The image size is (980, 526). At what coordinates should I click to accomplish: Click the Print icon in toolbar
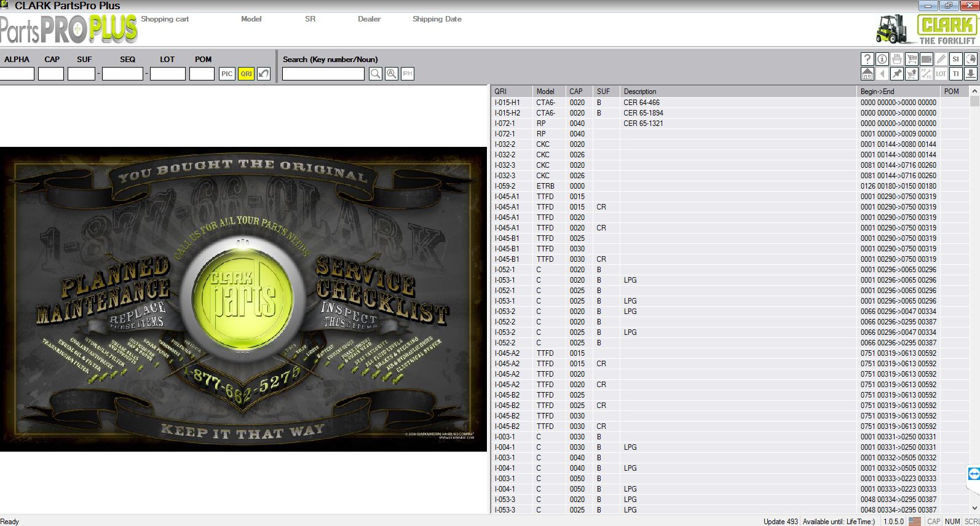pos(896,59)
